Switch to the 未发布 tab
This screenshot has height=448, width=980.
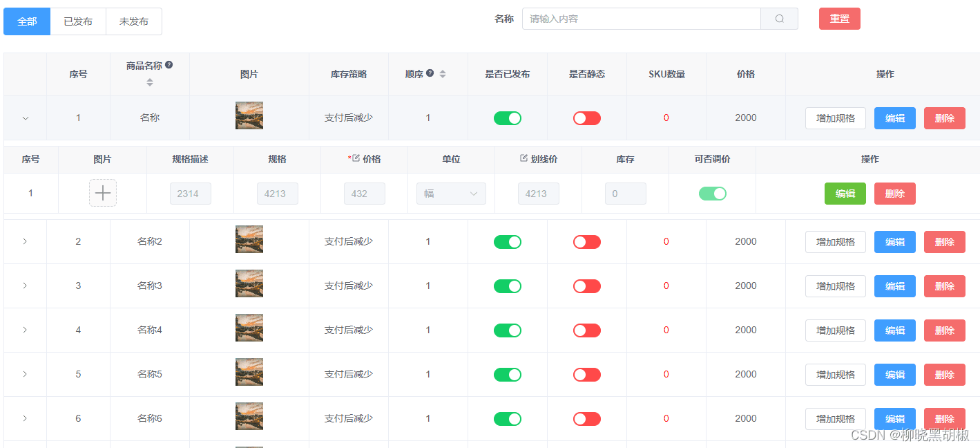click(134, 21)
